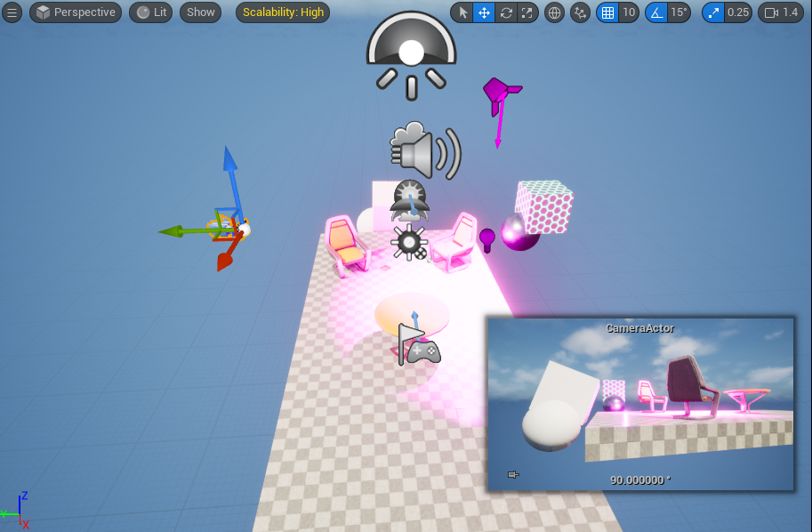This screenshot has height=532, width=812.
Task: Open the viewport options hamburger menu
Action: pos(12,12)
